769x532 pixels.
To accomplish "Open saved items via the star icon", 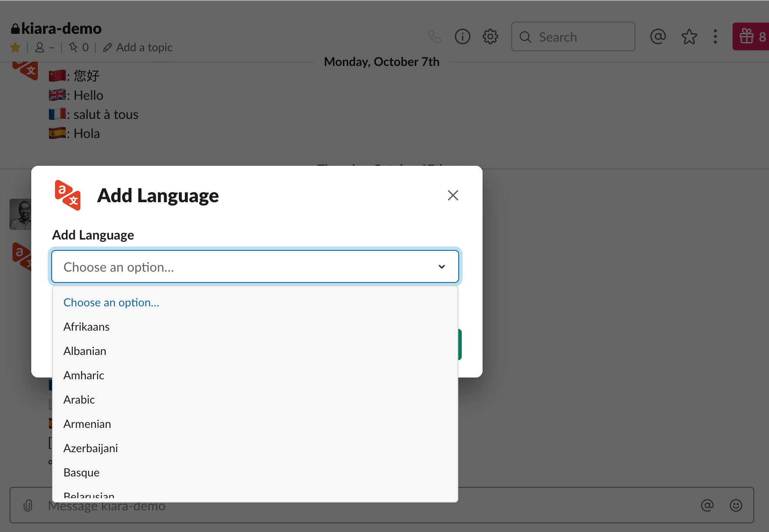I will pyautogui.click(x=689, y=36).
